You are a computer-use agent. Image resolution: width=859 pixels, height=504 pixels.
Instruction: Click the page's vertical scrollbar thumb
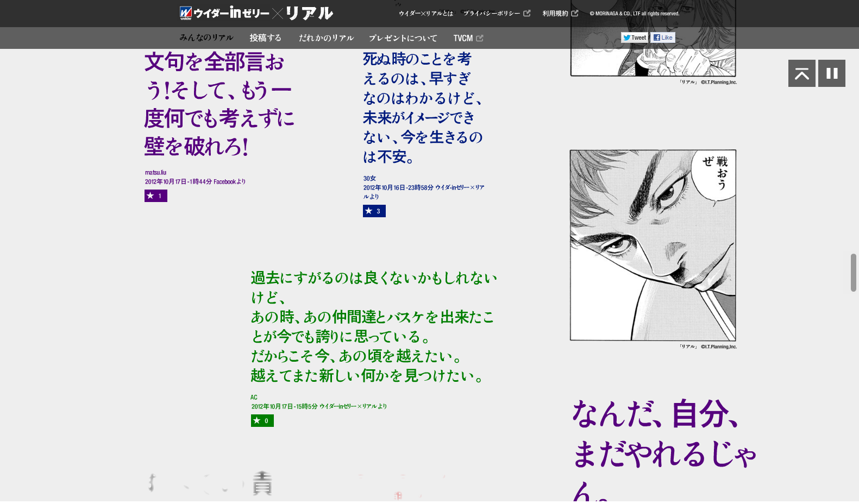(x=853, y=272)
